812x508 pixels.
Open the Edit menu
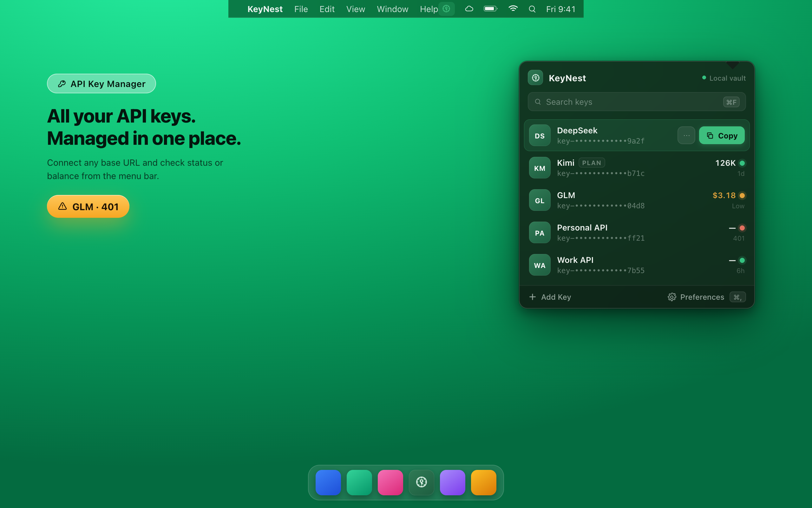point(327,9)
